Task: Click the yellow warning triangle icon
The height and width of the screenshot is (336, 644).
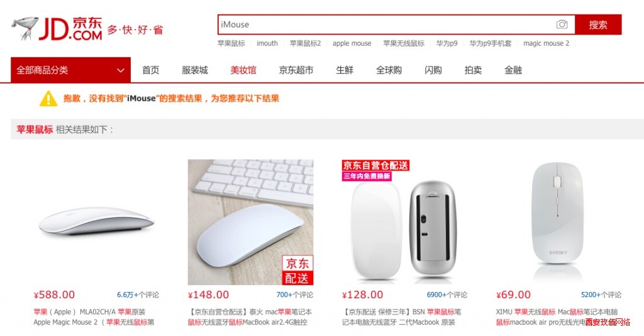Action: [48, 99]
